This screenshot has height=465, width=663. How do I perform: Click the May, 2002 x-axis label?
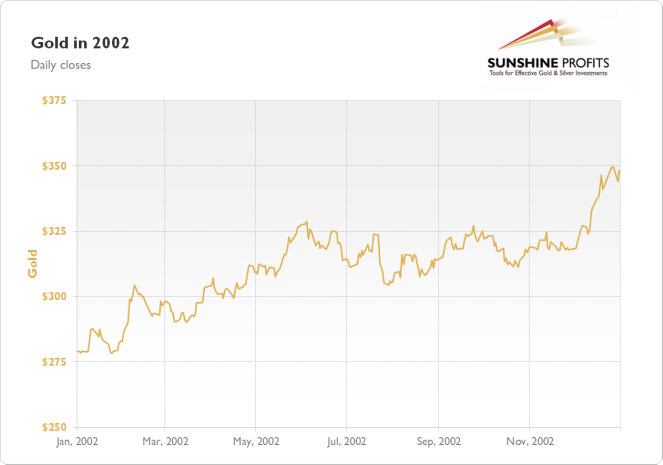point(256,442)
